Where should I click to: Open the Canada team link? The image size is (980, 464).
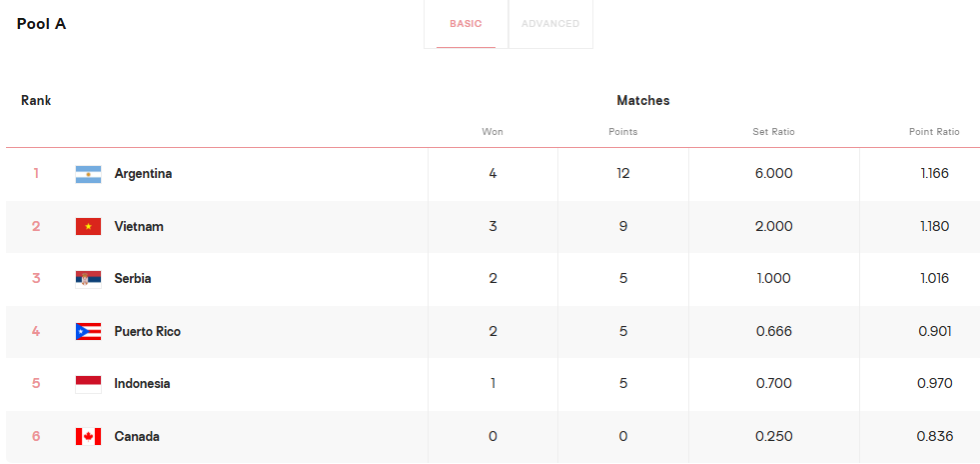[137, 436]
